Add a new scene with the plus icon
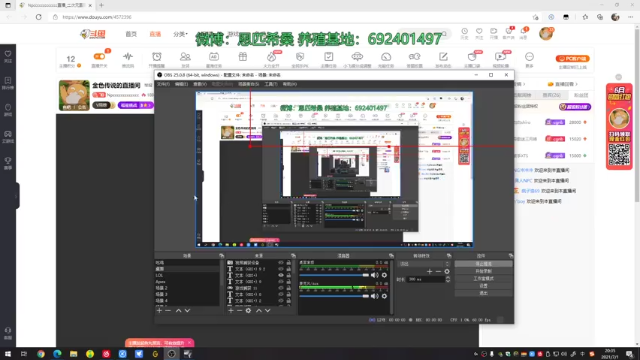This screenshot has width=640, height=360. pos(159,311)
